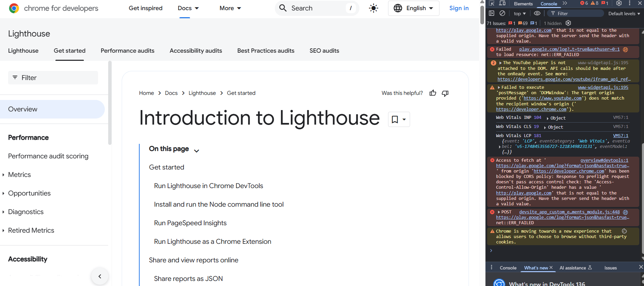Open the English language selector
Screen dimensions: 644x286
414,8
